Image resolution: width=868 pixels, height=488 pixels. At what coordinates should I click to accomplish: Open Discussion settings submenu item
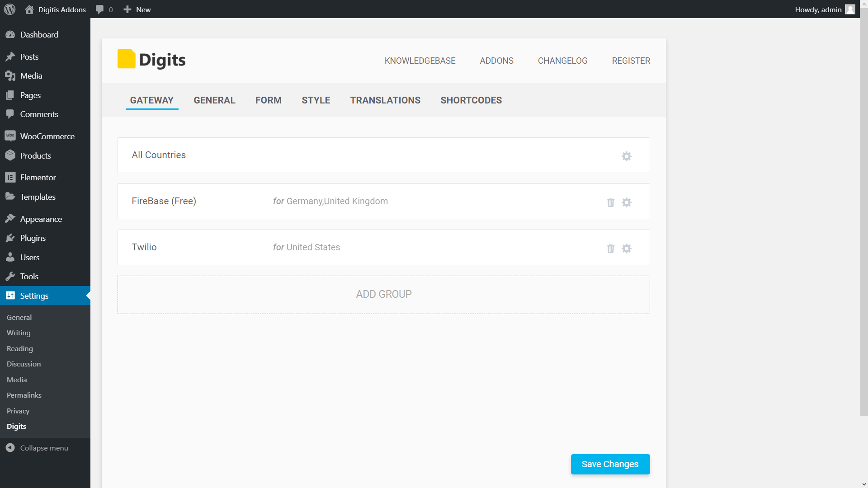pyautogui.click(x=24, y=364)
